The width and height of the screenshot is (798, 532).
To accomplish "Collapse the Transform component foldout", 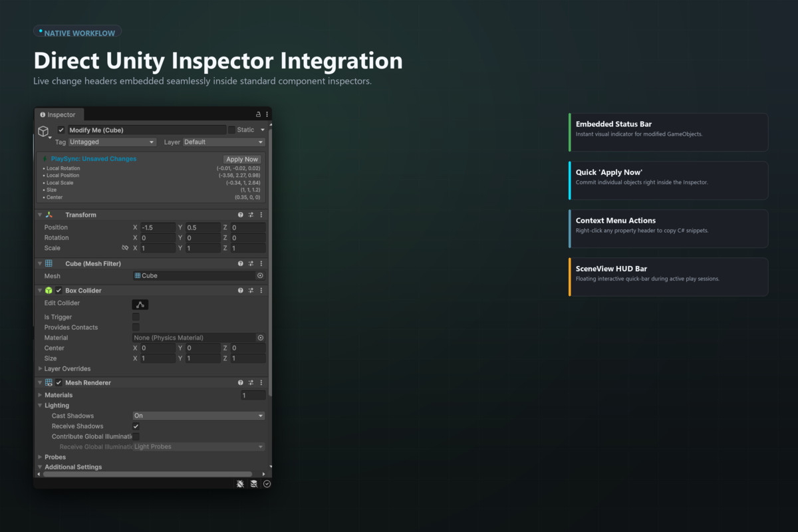I will (40, 215).
